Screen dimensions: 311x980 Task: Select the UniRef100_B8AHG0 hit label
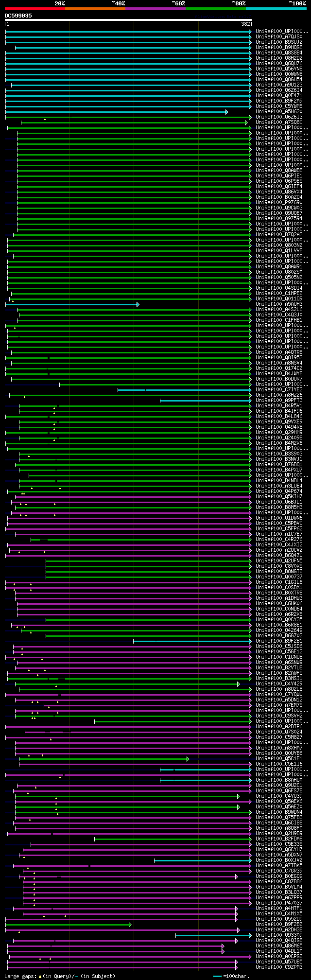279,780
